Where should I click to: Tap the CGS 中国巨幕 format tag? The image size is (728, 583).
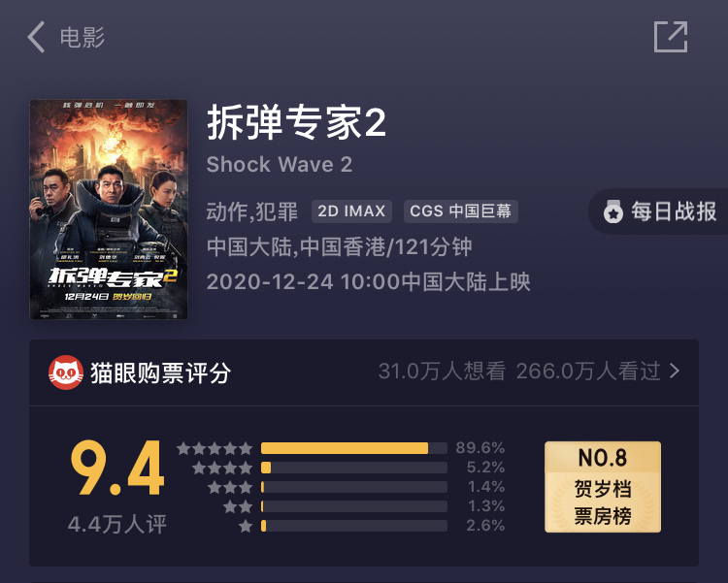point(460,211)
